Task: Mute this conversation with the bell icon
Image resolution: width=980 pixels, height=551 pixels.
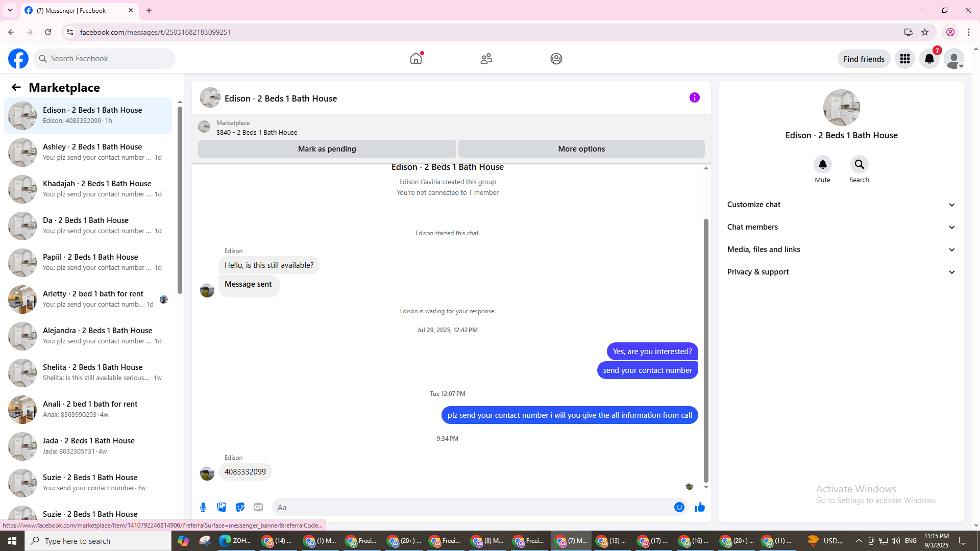Action: (823, 164)
